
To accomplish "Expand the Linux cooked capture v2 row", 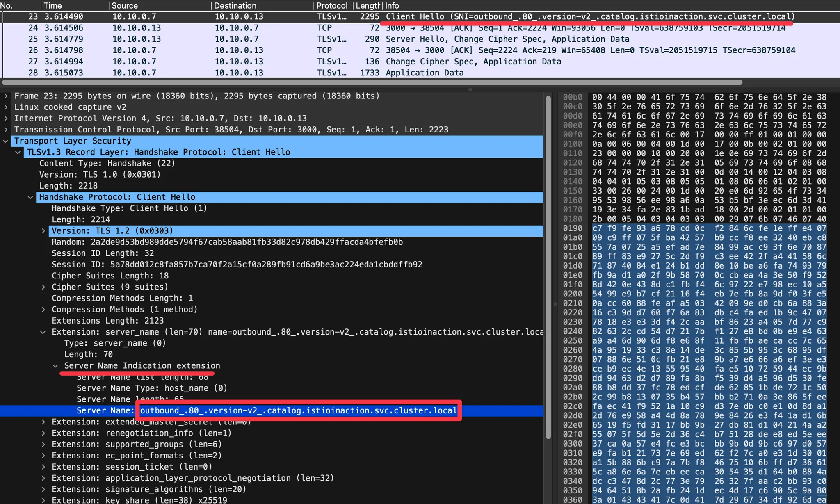I will pyautogui.click(x=6, y=107).
